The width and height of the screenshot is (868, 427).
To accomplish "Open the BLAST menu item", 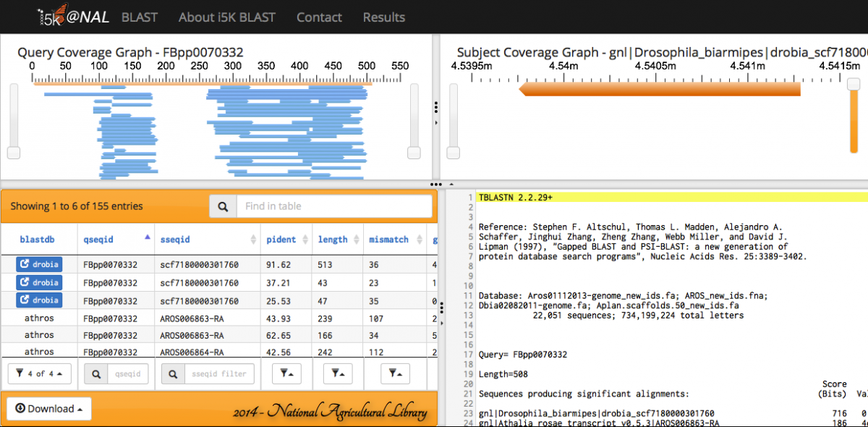I will (139, 17).
